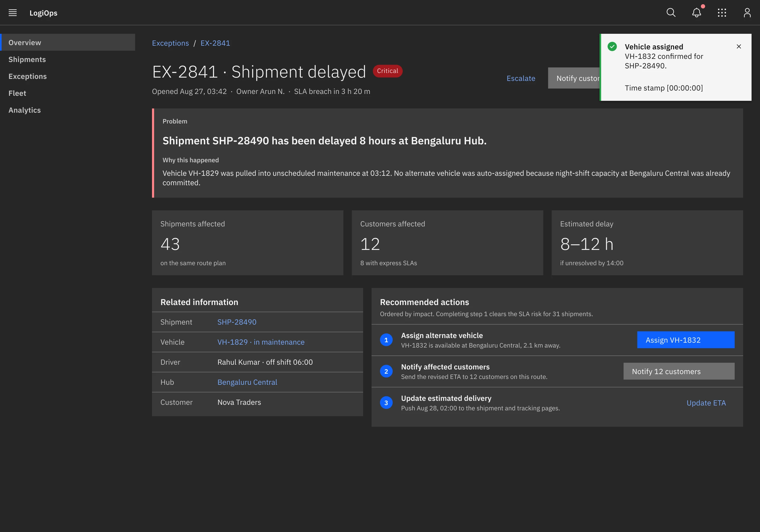Click 'Update estimated delivery' step title
760x532 pixels.
point(446,398)
